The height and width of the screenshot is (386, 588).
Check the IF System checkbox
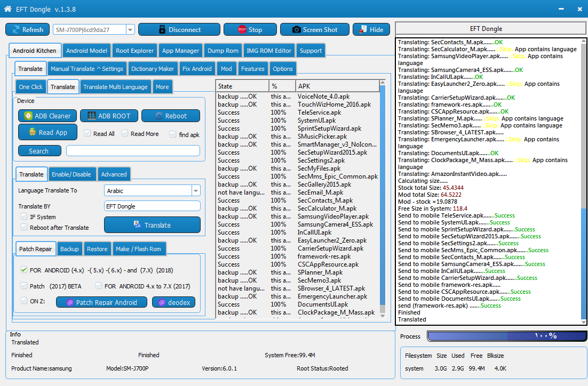click(x=24, y=216)
